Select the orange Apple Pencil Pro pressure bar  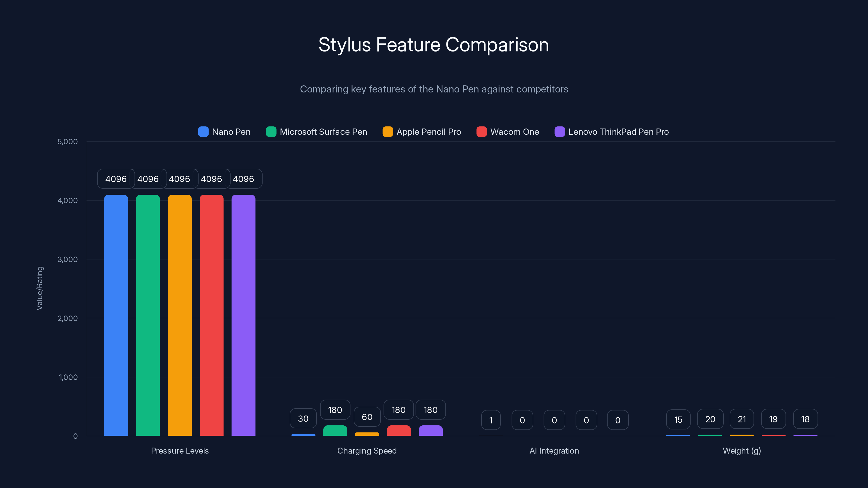[180, 317]
